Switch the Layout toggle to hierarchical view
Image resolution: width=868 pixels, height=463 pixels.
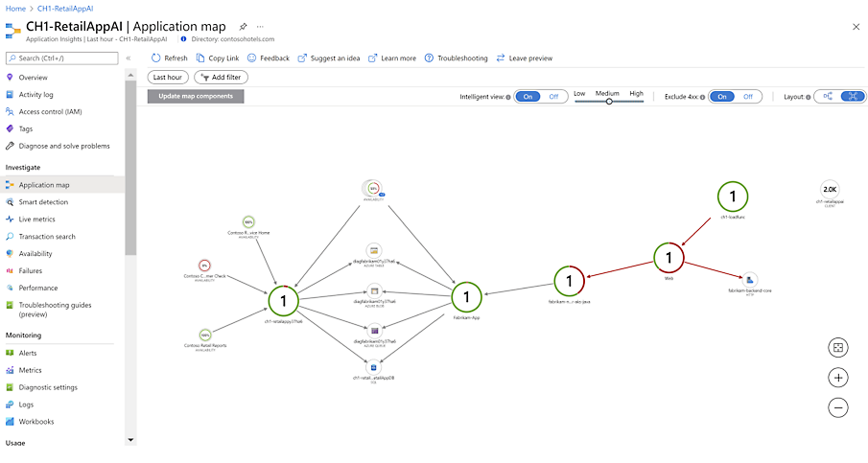click(x=827, y=97)
